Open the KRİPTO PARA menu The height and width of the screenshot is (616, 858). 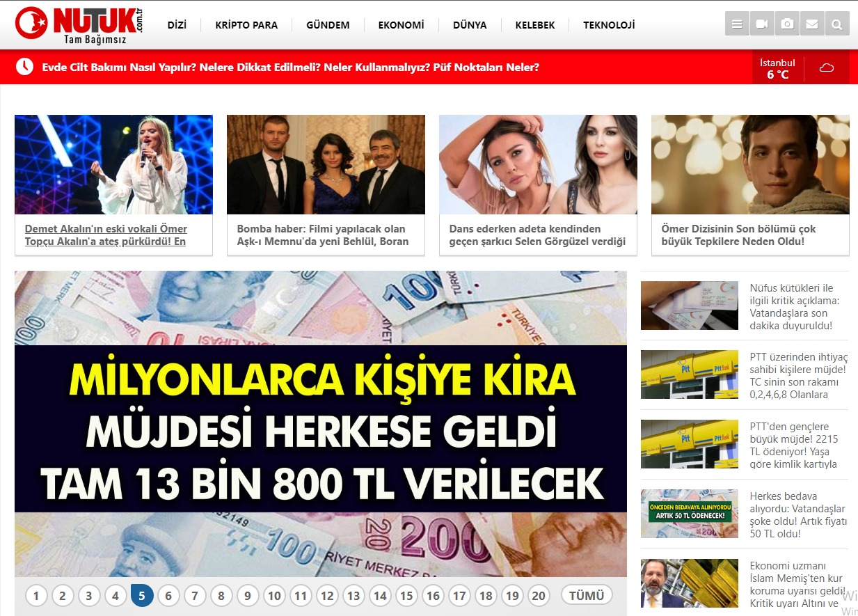pos(246,25)
